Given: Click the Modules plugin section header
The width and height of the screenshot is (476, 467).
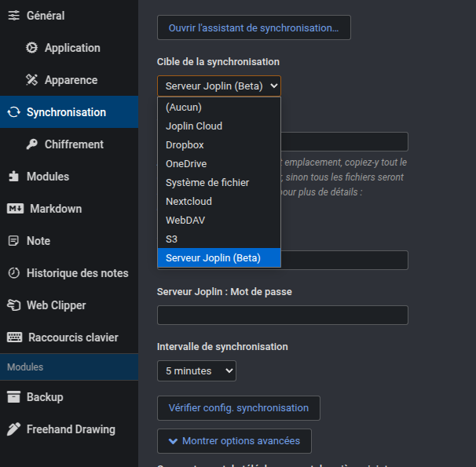Looking at the screenshot, I should 69,367.
